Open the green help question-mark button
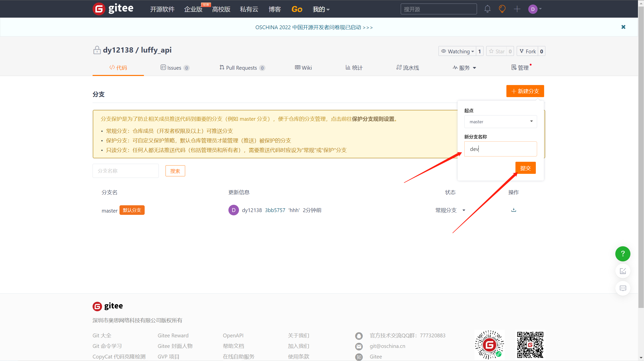 pos(623,254)
